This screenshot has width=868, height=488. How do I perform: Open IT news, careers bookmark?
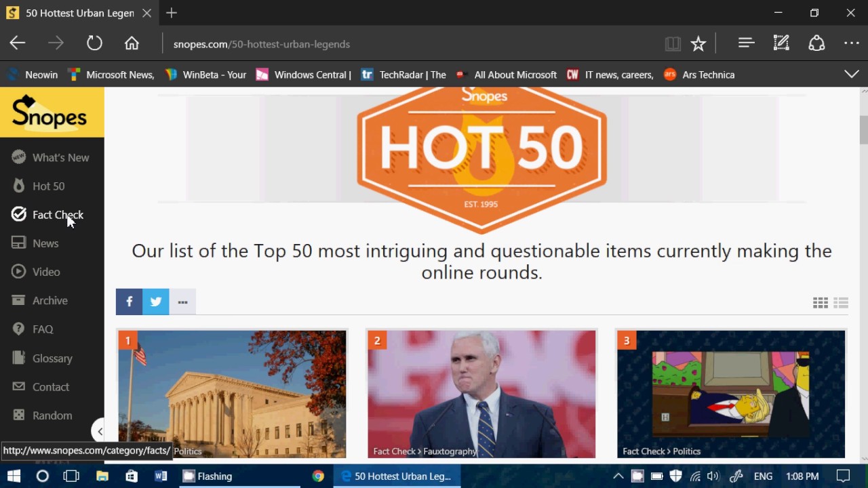(x=610, y=75)
